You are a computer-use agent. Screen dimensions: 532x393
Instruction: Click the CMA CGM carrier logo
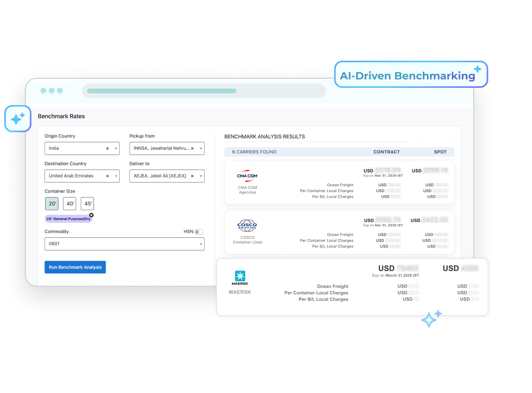click(247, 176)
